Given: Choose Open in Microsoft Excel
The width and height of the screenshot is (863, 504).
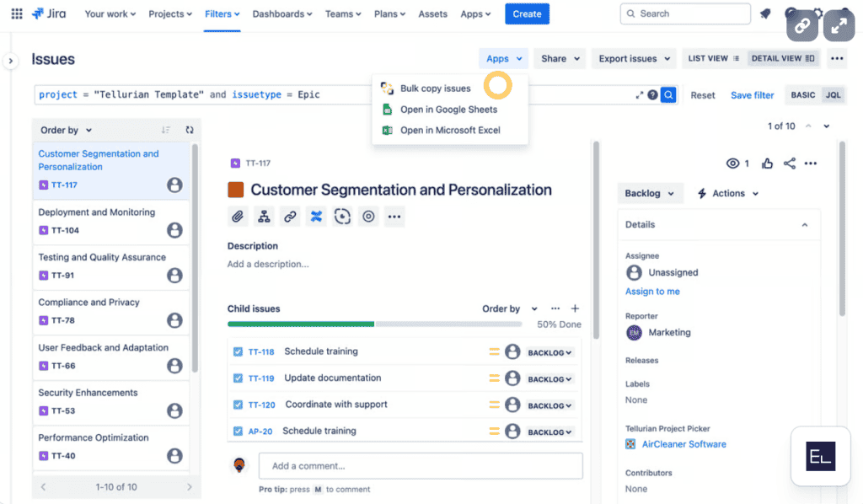Looking at the screenshot, I should tap(450, 131).
